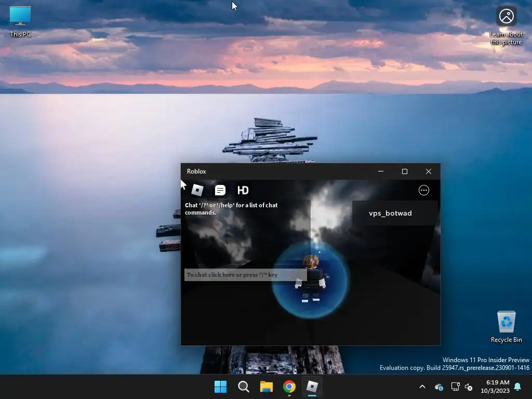
Task: Click the Learn about this picture icon
Action: (506, 26)
